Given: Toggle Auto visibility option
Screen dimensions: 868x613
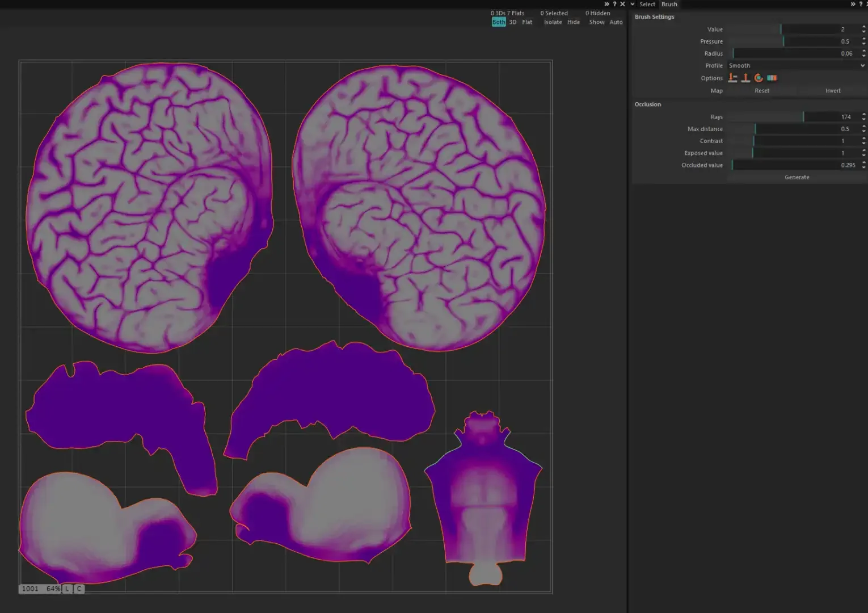Looking at the screenshot, I should [x=616, y=22].
